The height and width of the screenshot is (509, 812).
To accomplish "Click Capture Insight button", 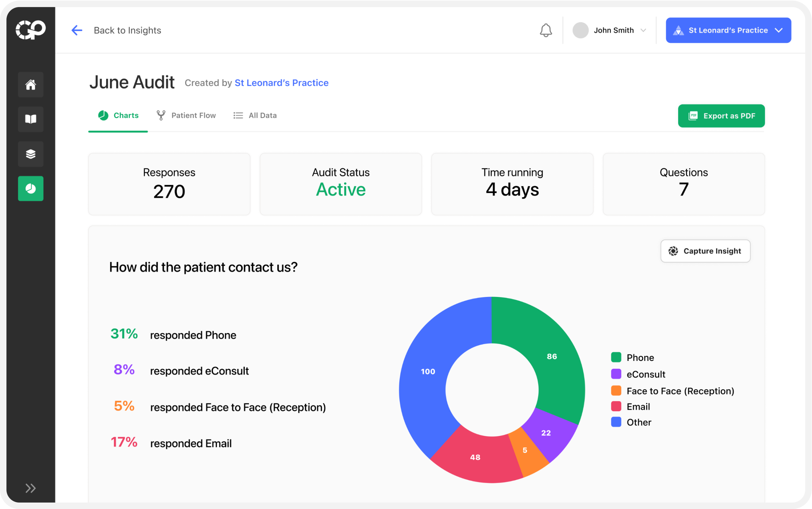I will click(705, 251).
